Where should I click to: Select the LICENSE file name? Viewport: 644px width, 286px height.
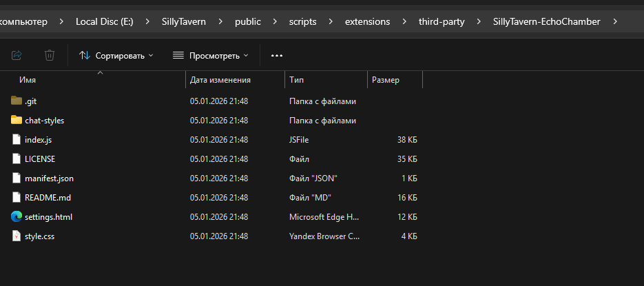(39, 159)
